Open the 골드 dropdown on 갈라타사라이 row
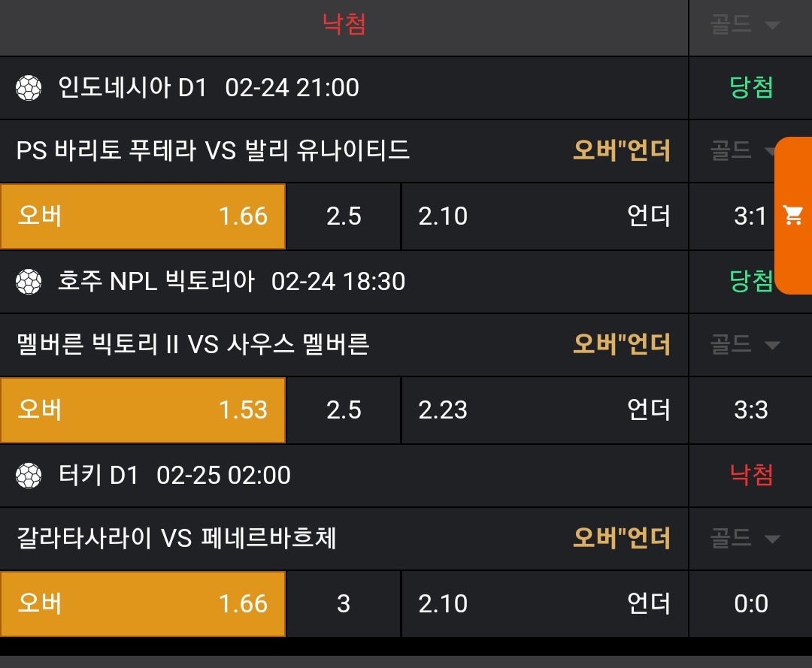The width and height of the screenshot is (812, 668). (744, 539)
